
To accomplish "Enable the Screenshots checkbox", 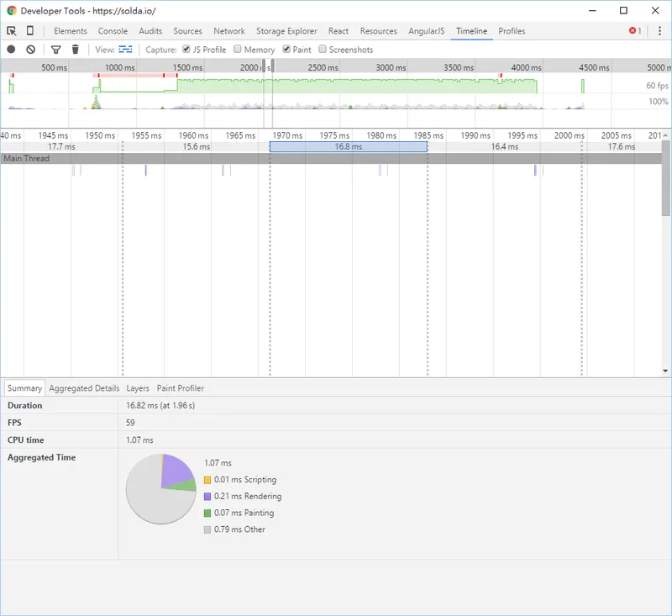I will tap(323, 50).
